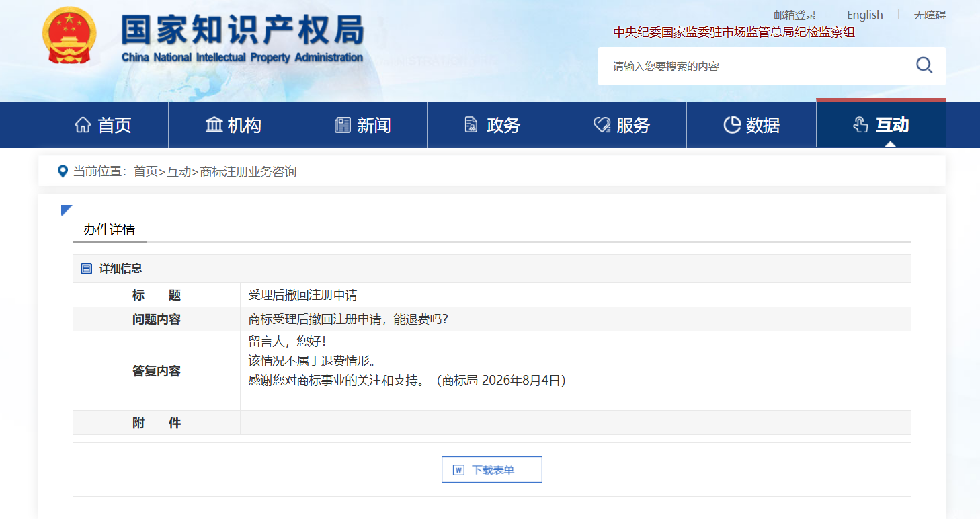
Task: Click the 详细信息 list icon
Action: pos(86,268)
